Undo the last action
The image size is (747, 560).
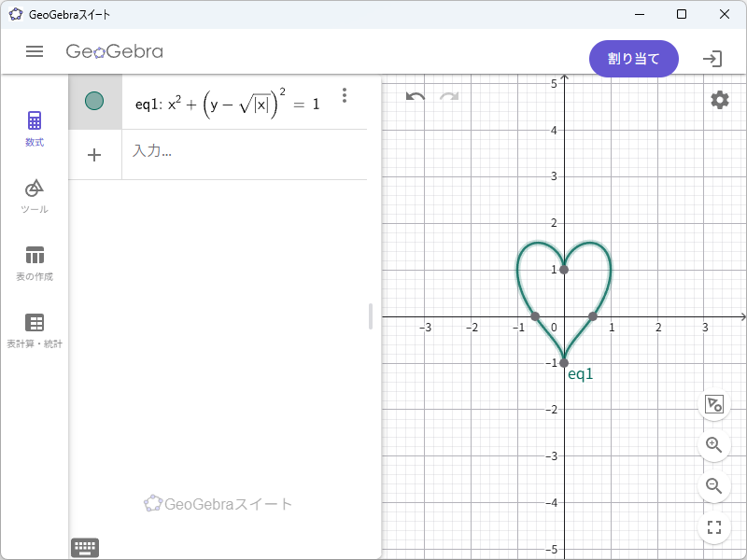(416, 97)
